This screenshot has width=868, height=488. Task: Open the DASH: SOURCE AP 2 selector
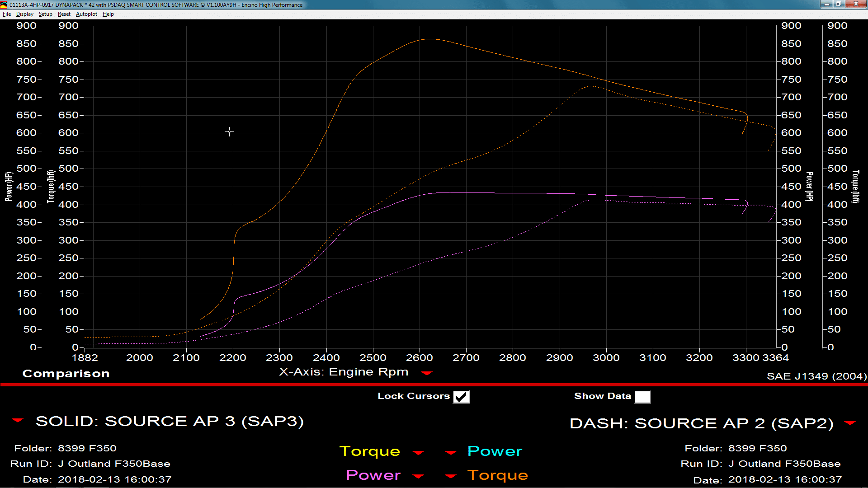(x=849, y=424)
